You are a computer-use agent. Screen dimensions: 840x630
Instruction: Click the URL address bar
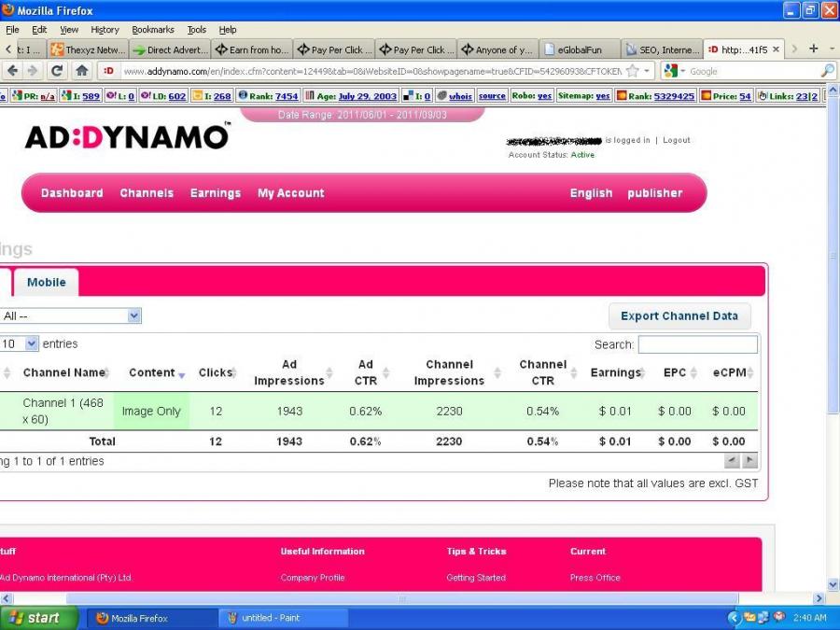pos(371,71)
